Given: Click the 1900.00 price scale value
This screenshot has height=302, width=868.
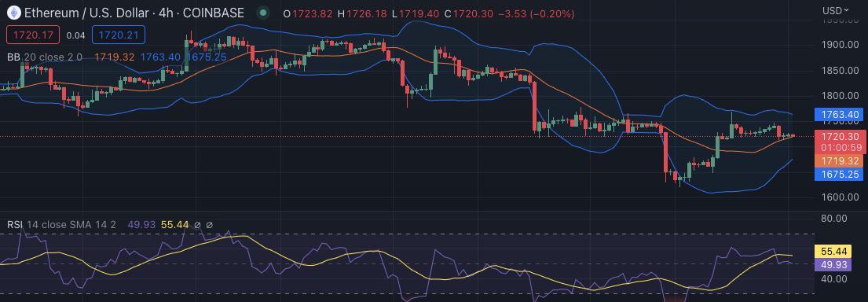Looking at the screenshot, I should [x=840, y=45].
